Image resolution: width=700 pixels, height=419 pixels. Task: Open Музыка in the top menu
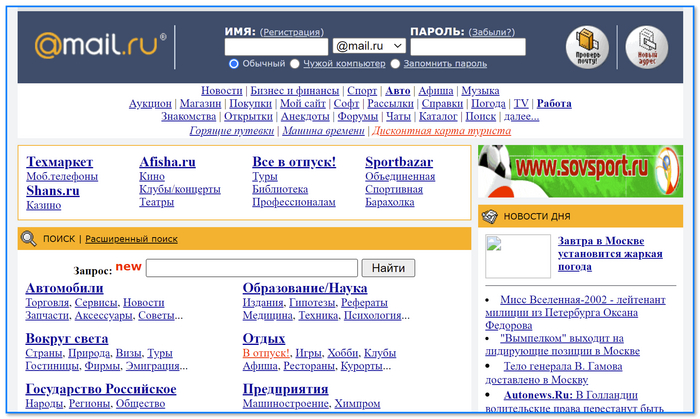[x=480, y=91]
